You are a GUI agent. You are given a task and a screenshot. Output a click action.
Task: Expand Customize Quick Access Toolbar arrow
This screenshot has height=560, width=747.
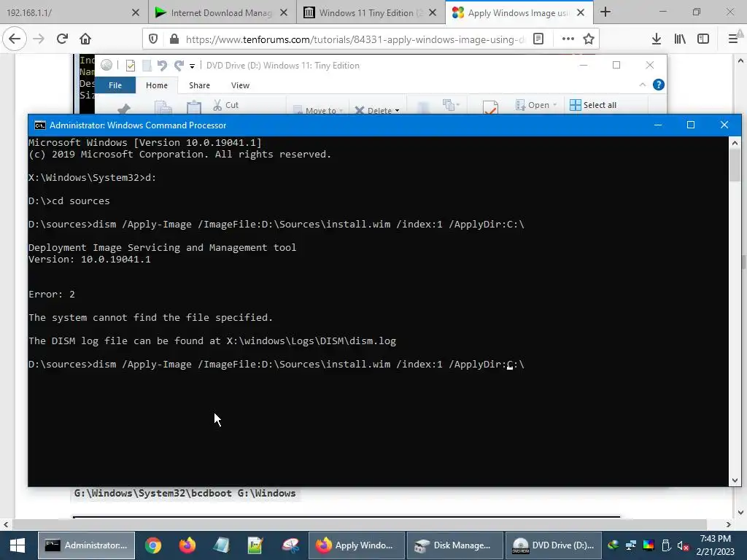(192, 66)
